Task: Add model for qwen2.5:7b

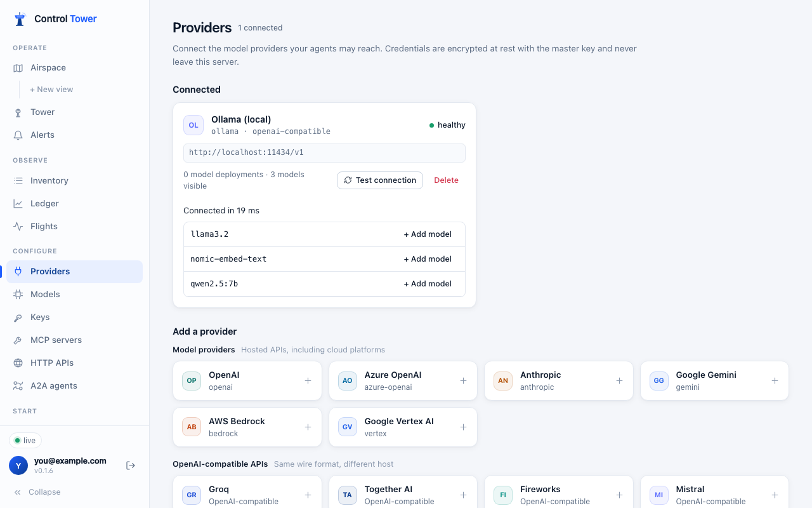Action: (x=428, y=284)
